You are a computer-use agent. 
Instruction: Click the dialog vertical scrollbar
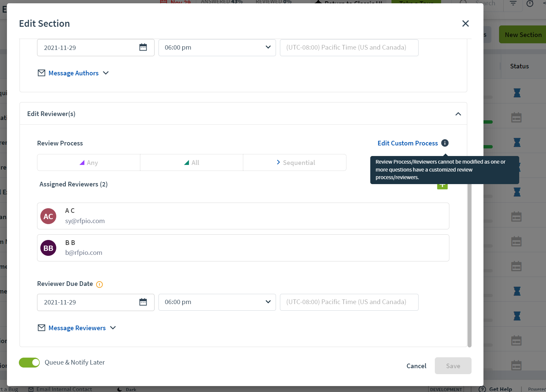(x=469, y=264)
